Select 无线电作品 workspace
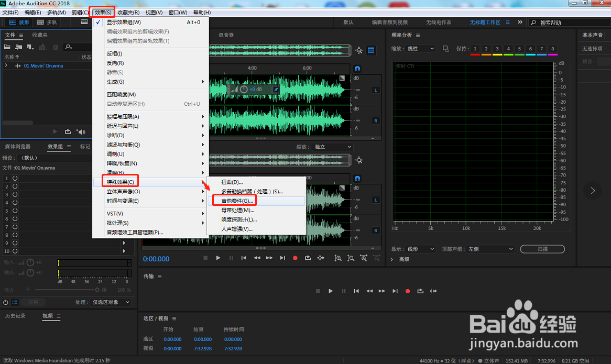The width and height of the screenshot is (611, 364). tap(439, 22)
